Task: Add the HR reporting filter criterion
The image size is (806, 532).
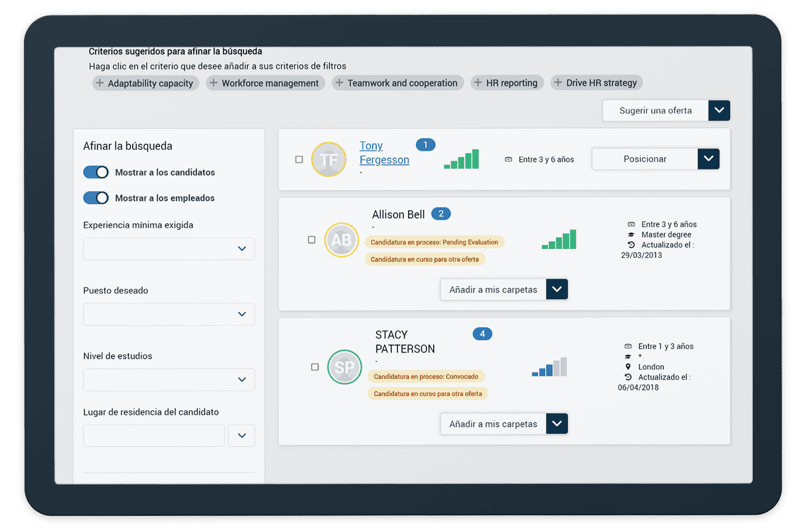Action: [507, 83]
